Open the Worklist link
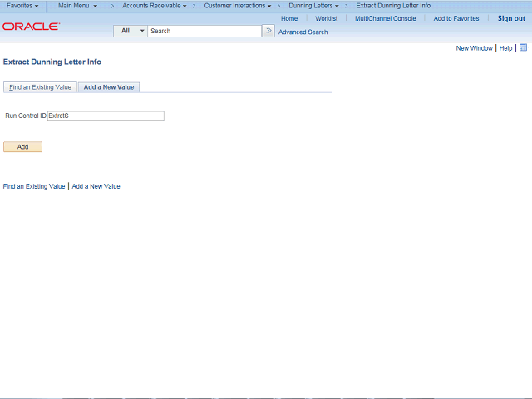 [x=327, y=18]
